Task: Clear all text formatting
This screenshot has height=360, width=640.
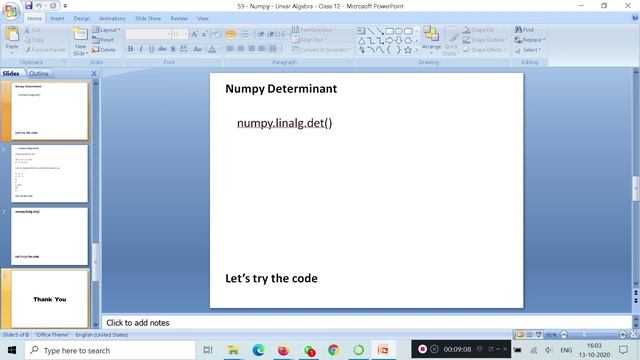Action: click(x=216, y=34)
